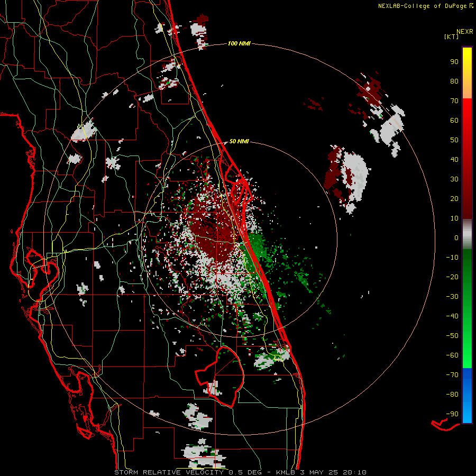
Task: Click the -10 scale value
Action: [452, 258]
